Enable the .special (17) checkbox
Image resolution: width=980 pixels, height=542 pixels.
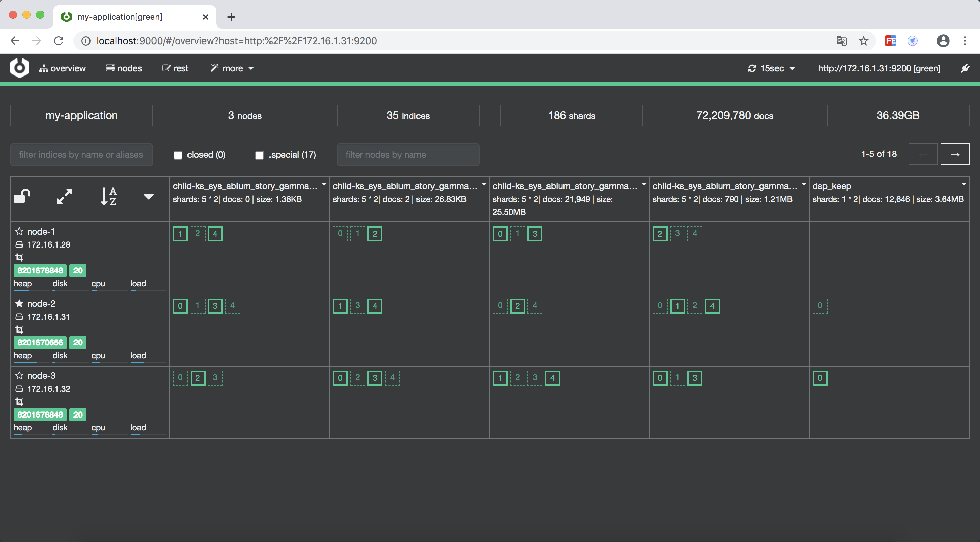pyautogui.click(x=259, y=155)
